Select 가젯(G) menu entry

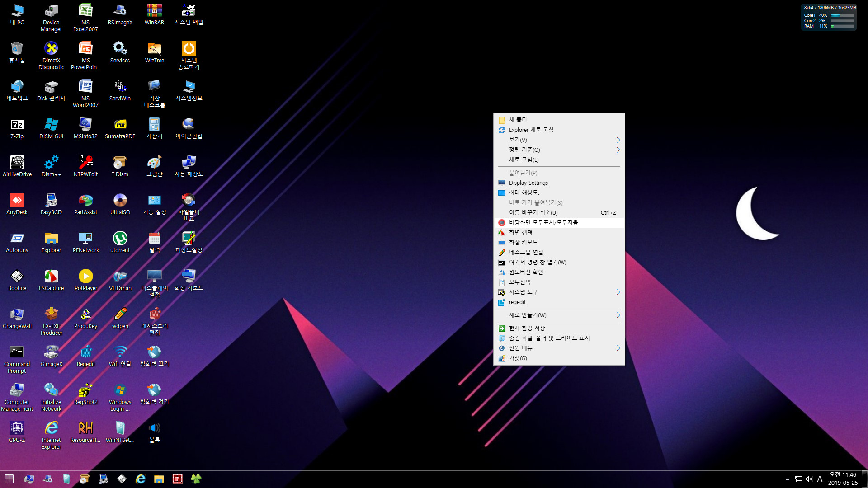(559, 358)
